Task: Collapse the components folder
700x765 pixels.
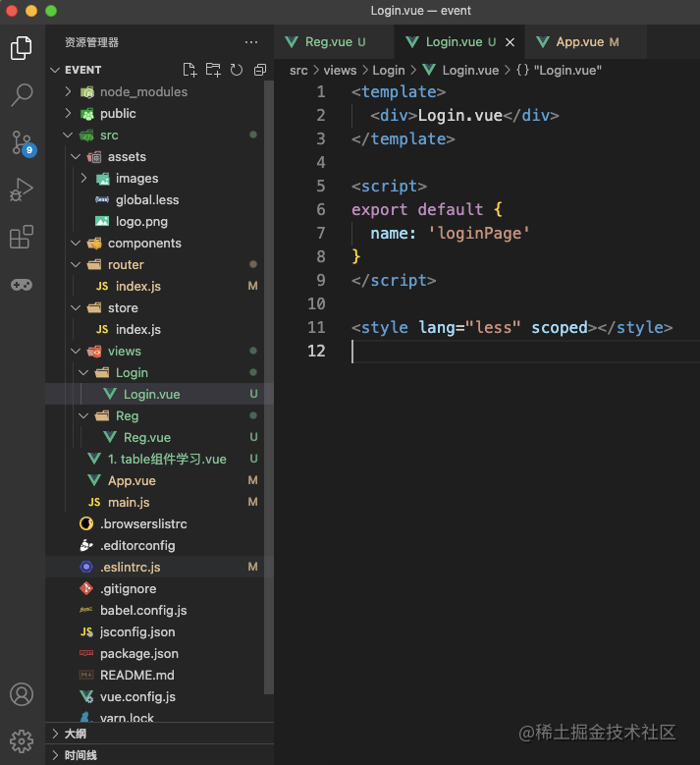Action: [x=159, y=243]
